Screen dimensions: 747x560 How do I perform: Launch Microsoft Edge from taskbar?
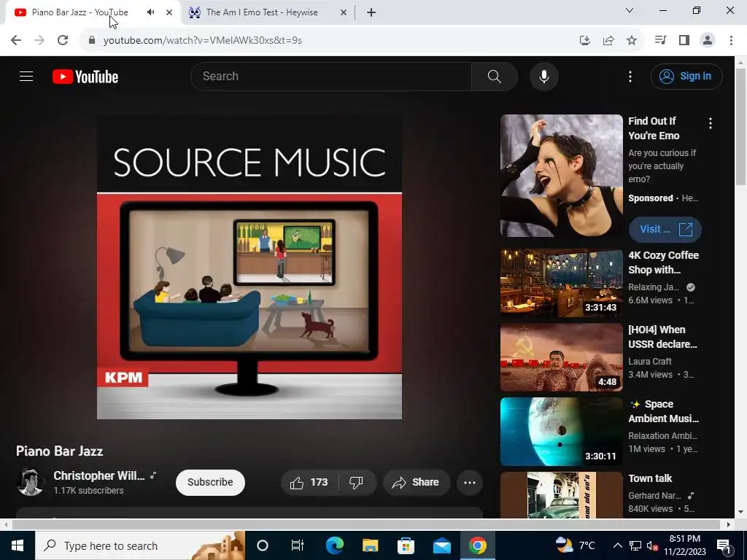pos(334,545)
